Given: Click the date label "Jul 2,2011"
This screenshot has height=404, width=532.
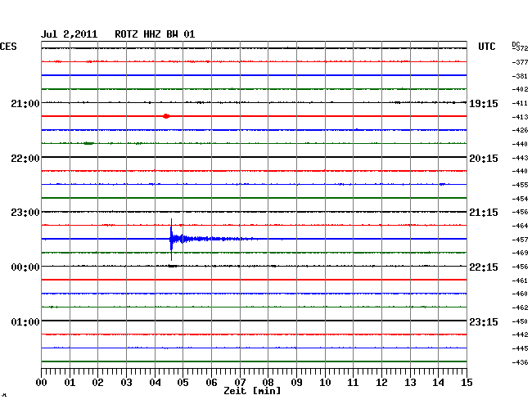Looking at the screenshot, I should (x=70, y=34).
